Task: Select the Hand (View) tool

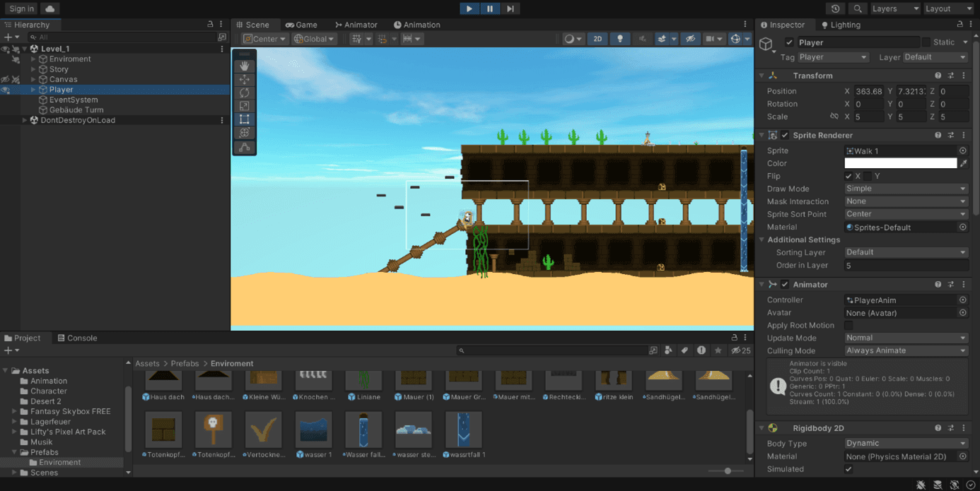Action: [x=245, y=66]
